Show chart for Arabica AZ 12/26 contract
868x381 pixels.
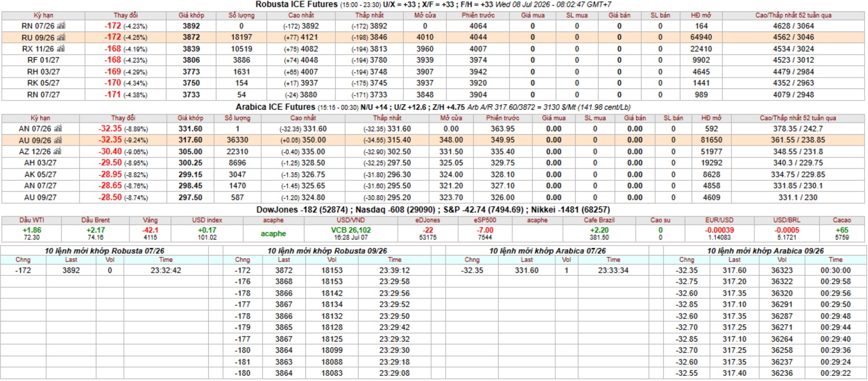coord(58,151)
